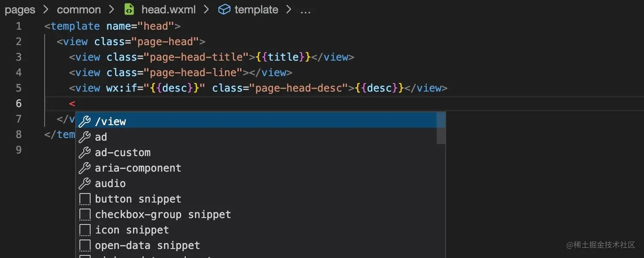This screenshot has width=644, height=258.
Task: Place cursor on name="head" attribute
Action: click(140, 26)
